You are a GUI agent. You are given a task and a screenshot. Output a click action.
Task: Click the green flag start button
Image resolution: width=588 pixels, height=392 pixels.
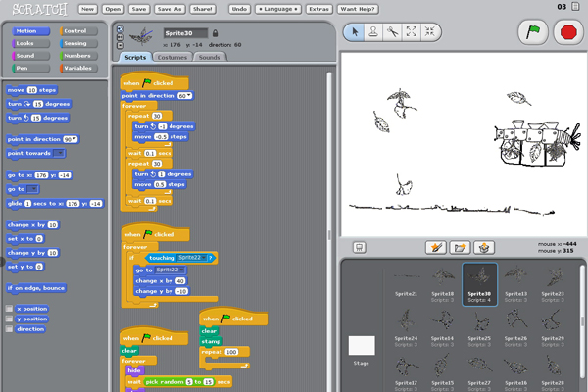coord(533,32)
